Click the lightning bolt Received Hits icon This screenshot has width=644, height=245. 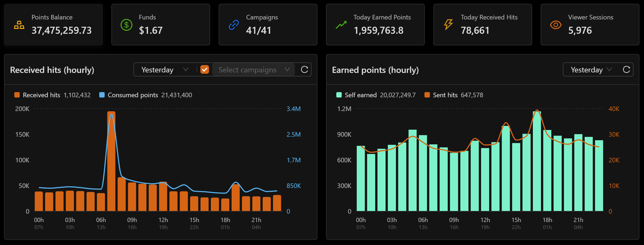[448, 25]
